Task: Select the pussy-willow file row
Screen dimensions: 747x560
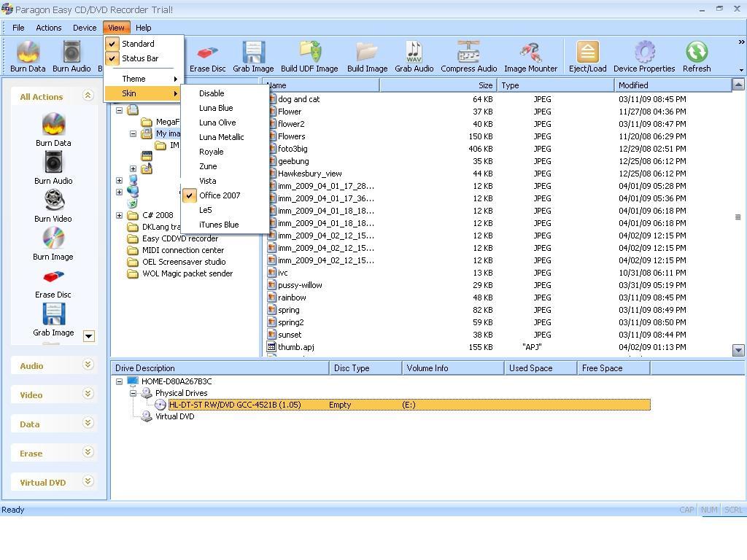Action: click(x=476, y=285)
